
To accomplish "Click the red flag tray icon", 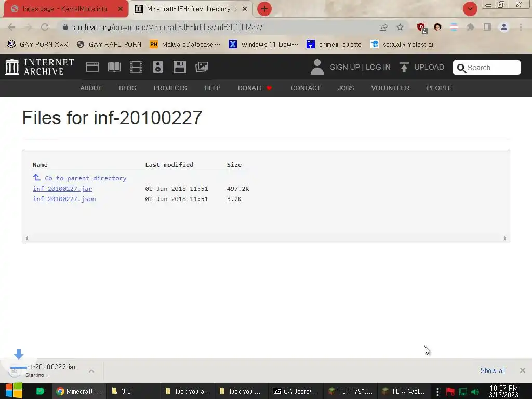I will (x=450, y=392).
